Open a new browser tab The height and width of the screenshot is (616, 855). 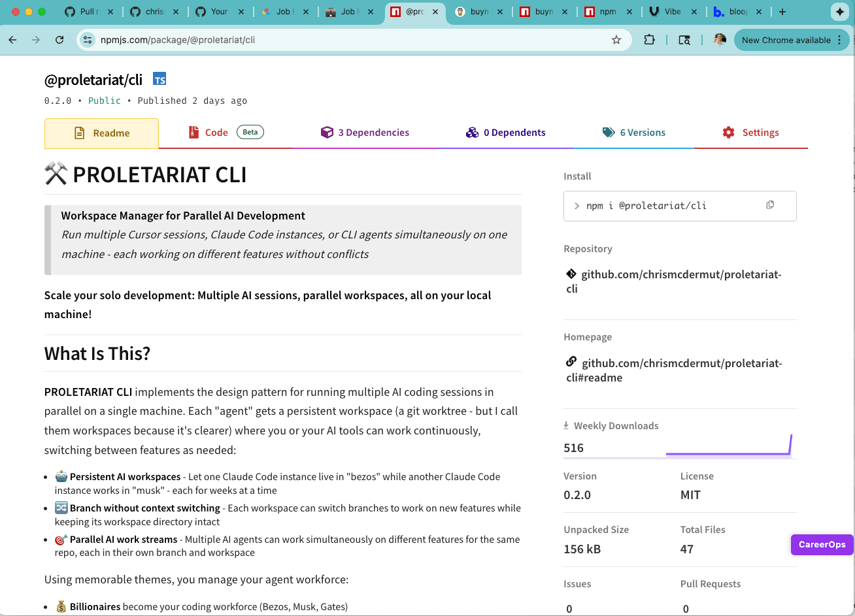coord(782,12)
